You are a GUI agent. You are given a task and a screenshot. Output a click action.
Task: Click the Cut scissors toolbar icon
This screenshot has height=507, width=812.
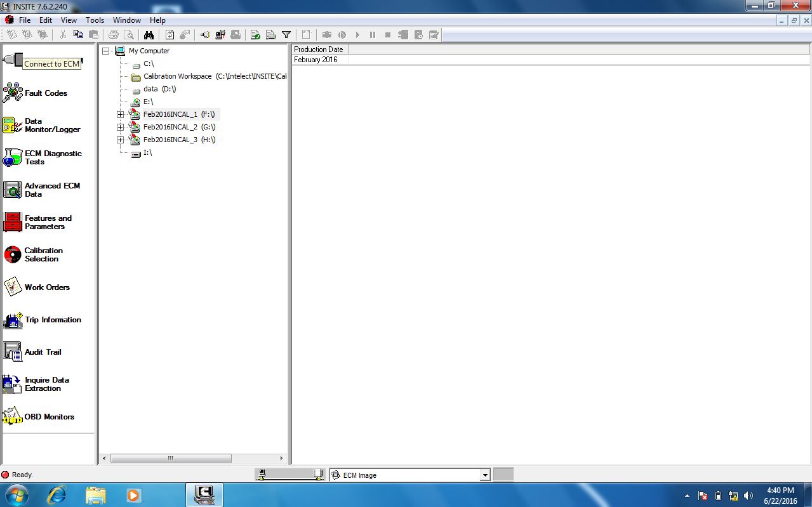[63, 35]
